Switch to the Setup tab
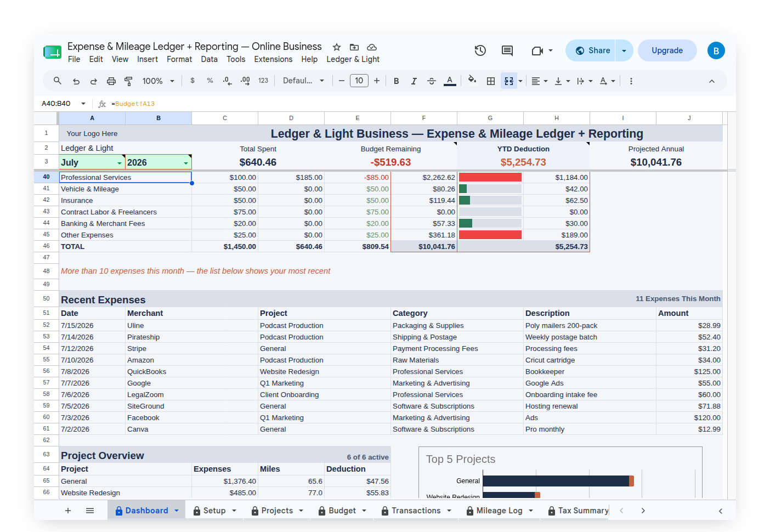 (x=214, y=511)
